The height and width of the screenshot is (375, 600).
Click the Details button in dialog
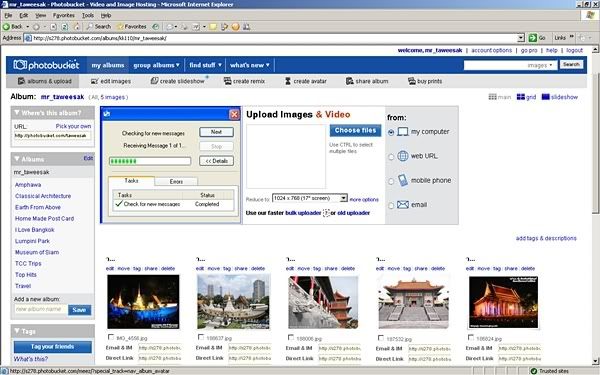pos(216,161)
